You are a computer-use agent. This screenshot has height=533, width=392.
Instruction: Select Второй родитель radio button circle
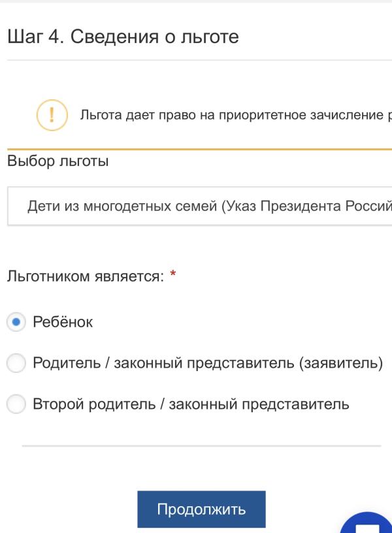(x=16, y=404)
